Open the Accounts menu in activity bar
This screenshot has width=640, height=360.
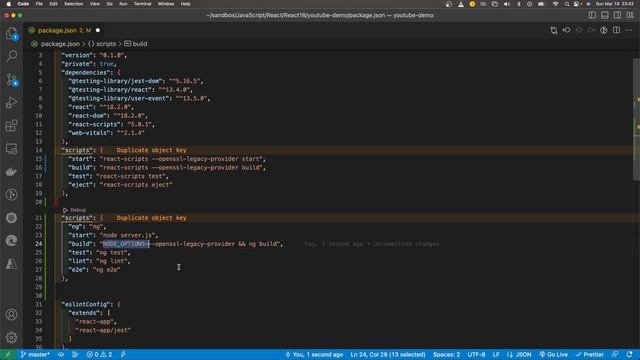click(x=11, y=315)
